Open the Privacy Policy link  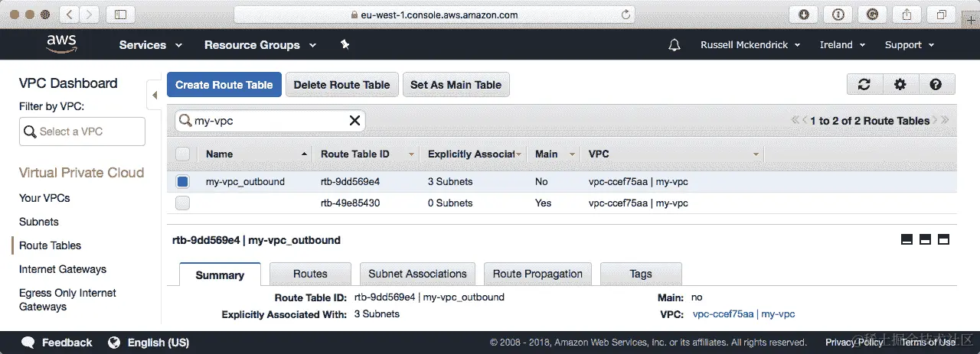[x=854, y=343]
